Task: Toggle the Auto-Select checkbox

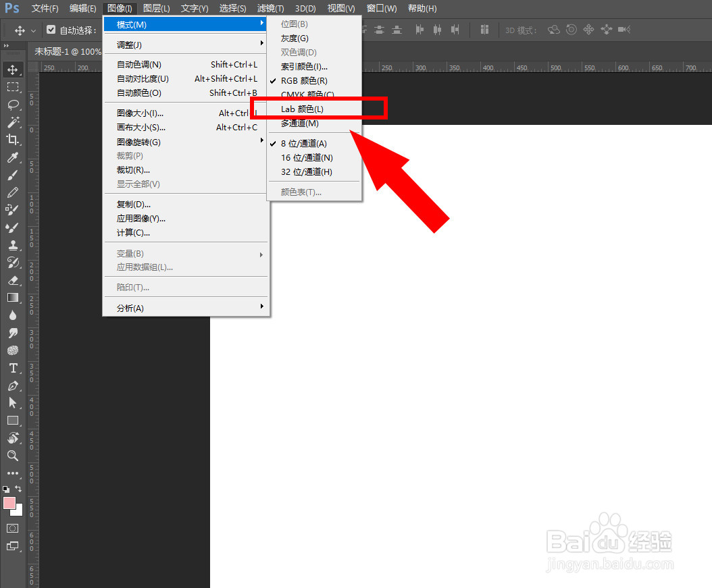Action: coord(51,30)
